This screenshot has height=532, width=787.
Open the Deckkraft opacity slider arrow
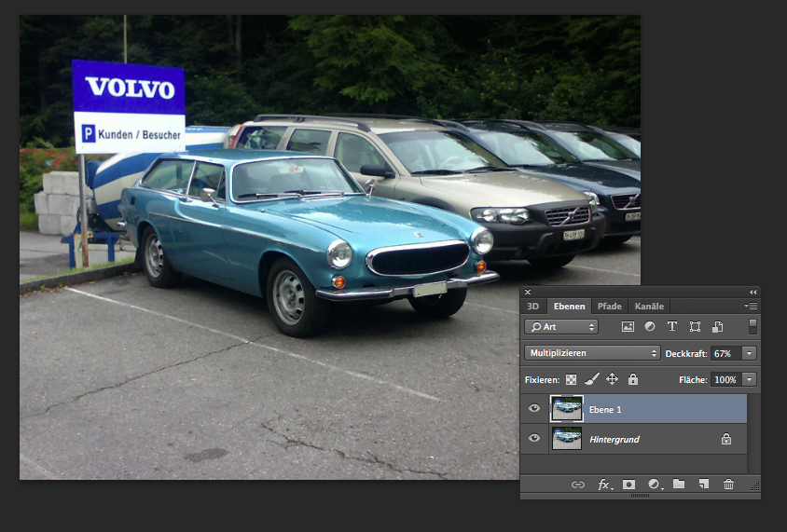pyautogui.click(x=749, y=353)
